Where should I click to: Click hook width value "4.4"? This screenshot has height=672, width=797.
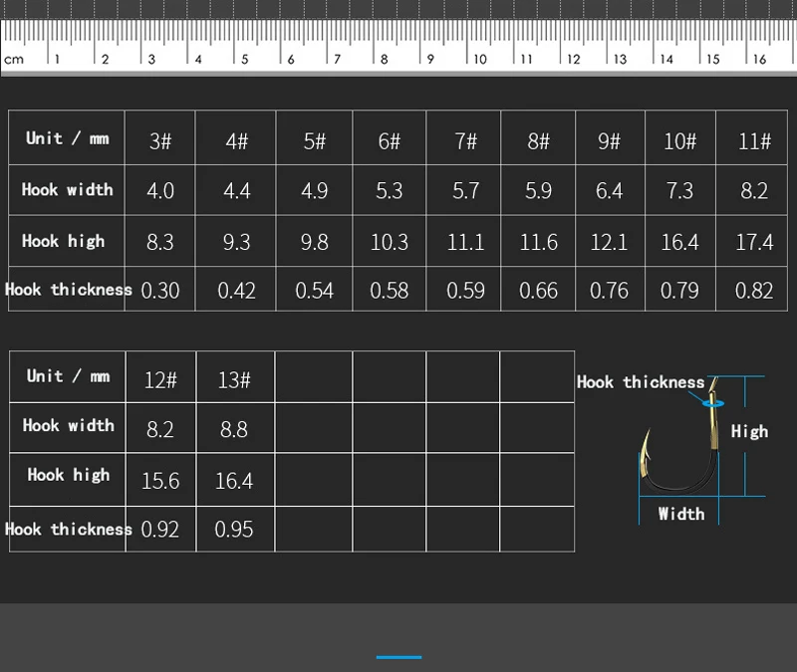pyautogui.click(x=237, y=191)
